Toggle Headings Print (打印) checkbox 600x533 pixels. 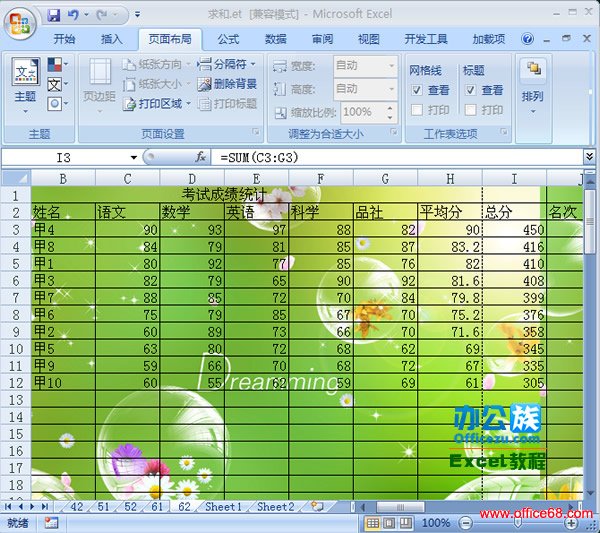[470, 110]
